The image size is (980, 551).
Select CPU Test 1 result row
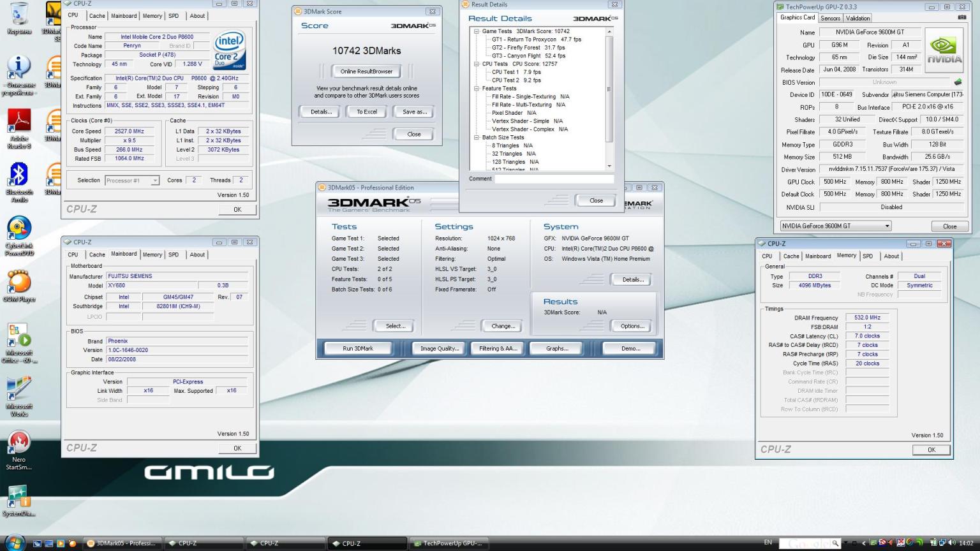tap(516, 72)
